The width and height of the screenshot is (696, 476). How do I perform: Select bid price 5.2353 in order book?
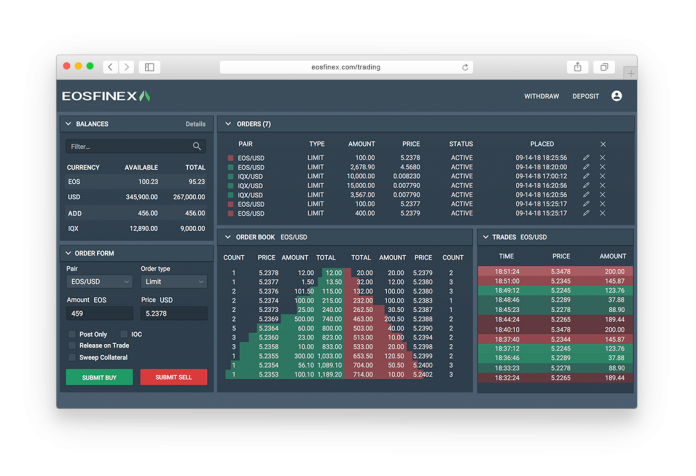click(268, 375)
